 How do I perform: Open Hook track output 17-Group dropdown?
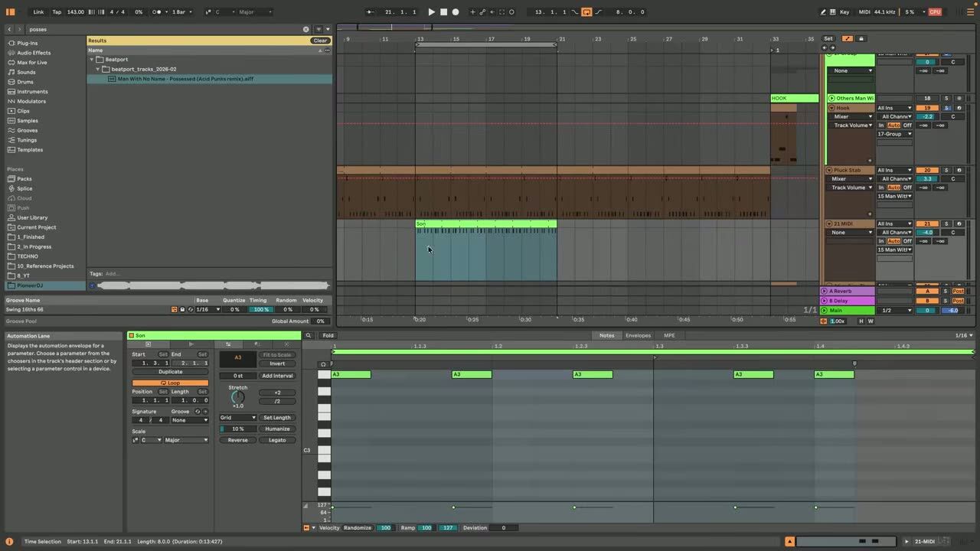click(894, 134)
